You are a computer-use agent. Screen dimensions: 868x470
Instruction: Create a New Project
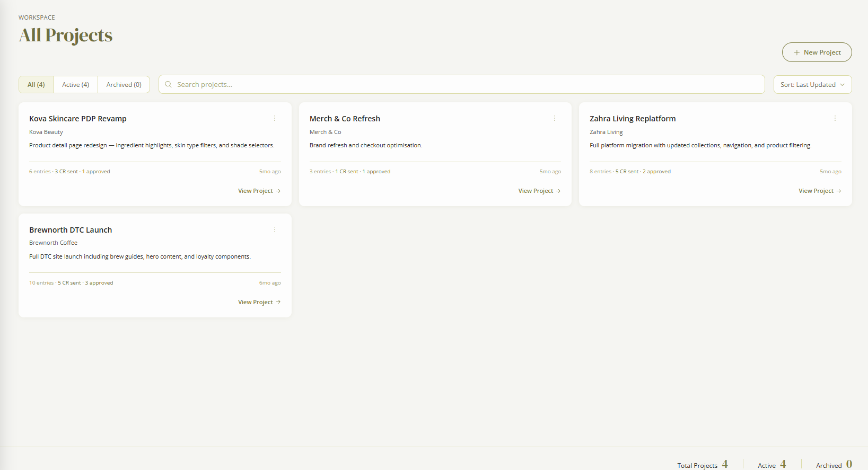click(817, 52)
